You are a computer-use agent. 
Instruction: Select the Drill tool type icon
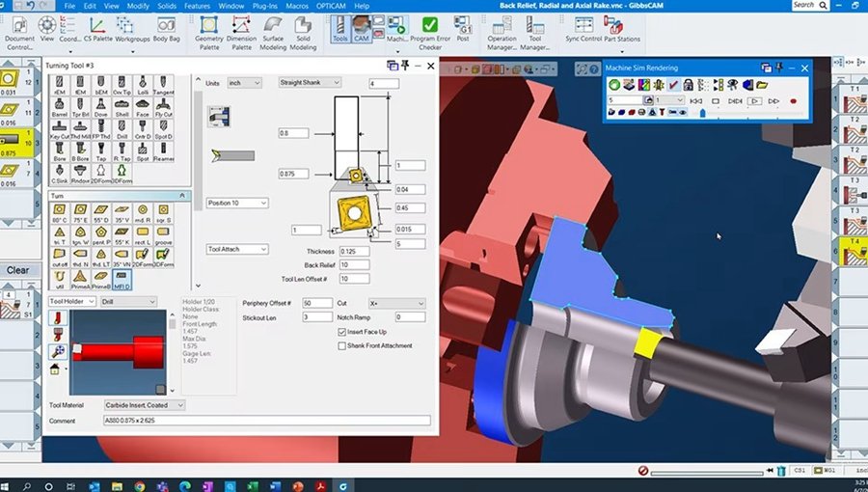tap(122, 129)
